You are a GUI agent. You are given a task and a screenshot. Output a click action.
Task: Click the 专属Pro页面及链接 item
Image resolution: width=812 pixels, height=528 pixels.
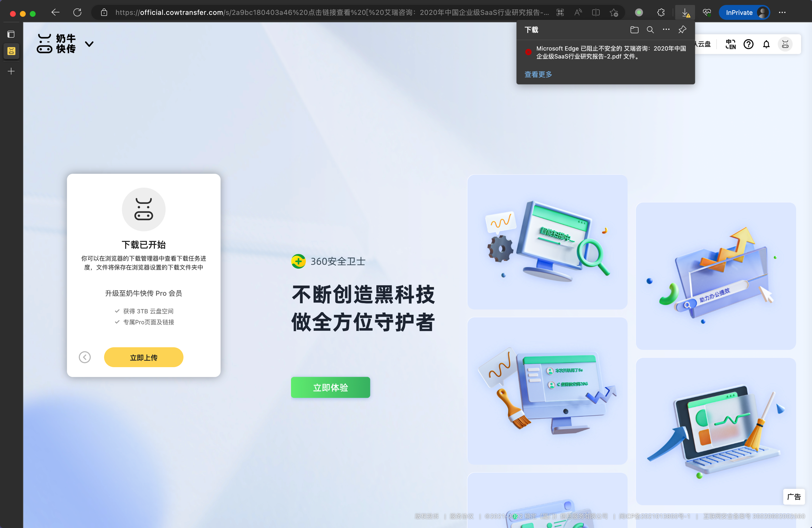coord(148,322)
